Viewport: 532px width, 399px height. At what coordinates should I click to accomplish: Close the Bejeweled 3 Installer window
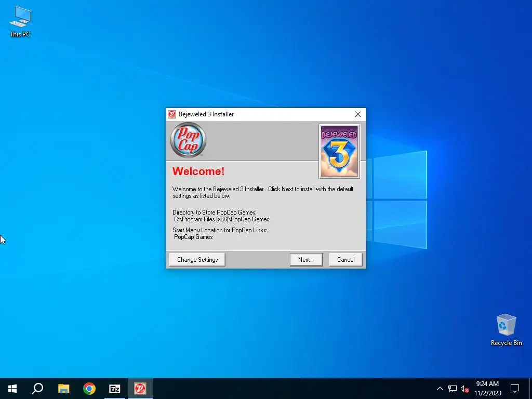pos(357,114)
